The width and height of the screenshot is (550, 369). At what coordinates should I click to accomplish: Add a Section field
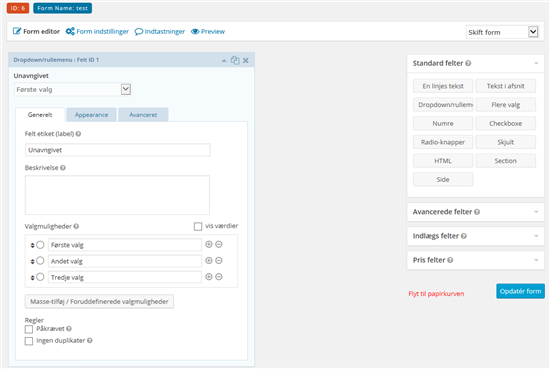click(x=505, y=161)
